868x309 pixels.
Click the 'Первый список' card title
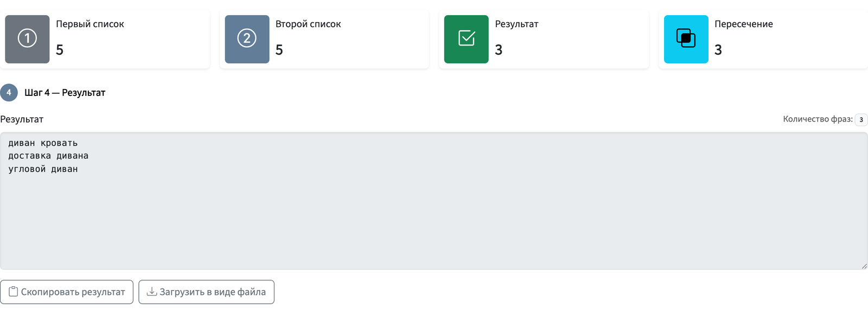point(90,24)
